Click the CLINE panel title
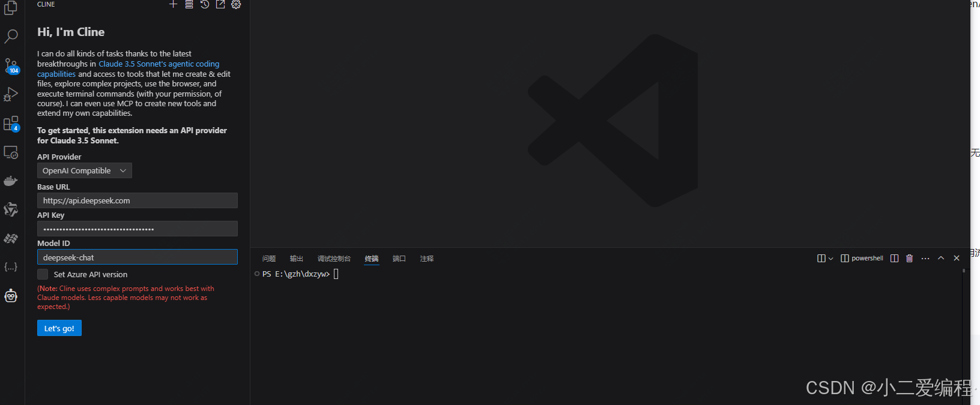This screenshot has width=980, height=405. click(46, 4)
